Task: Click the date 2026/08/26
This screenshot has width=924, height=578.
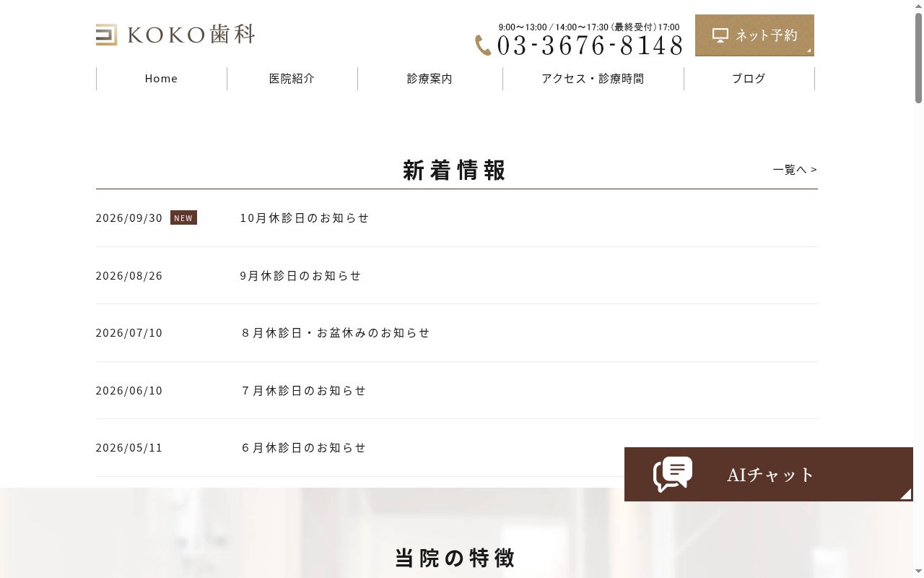Action: 129,275
